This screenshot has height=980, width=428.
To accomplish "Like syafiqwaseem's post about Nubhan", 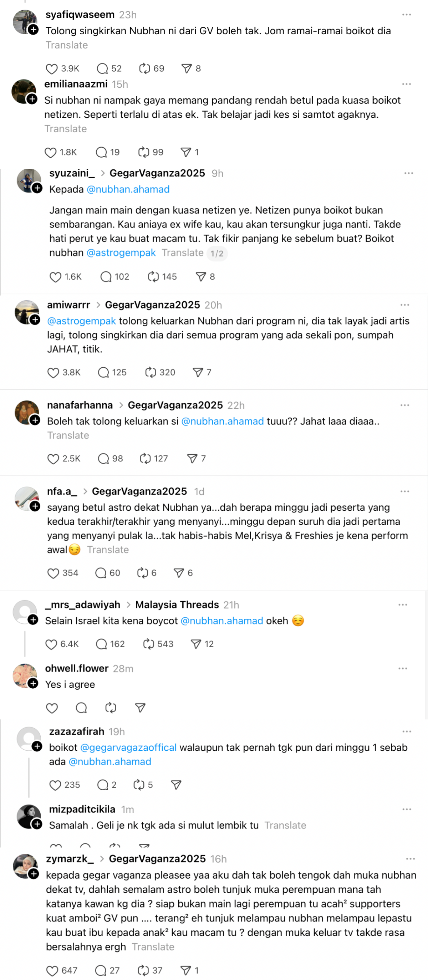I will coord(51,69).
